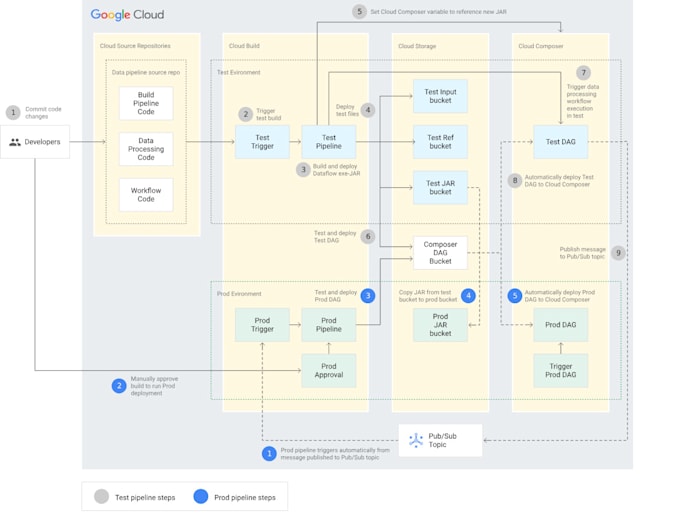Click the "Test pipeline steps" legend text
This screenshot has height=514, width=680.
tap(145, 498)
